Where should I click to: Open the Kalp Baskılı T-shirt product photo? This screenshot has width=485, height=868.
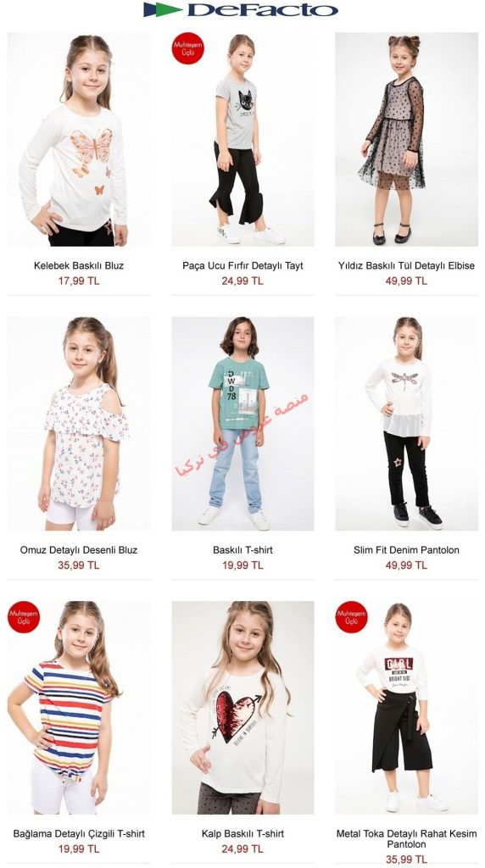click(x=242, y=708)
